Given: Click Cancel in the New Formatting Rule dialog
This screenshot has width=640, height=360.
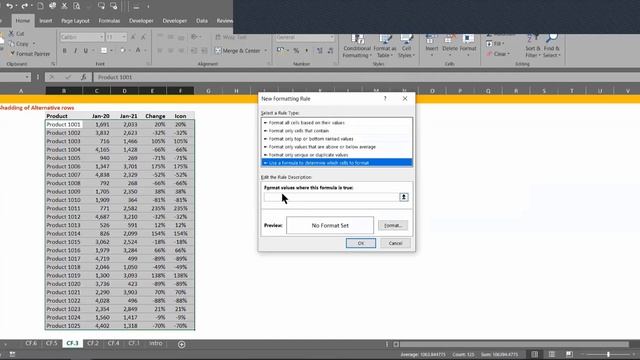Looking at the screenshot, I should (395, 243).
